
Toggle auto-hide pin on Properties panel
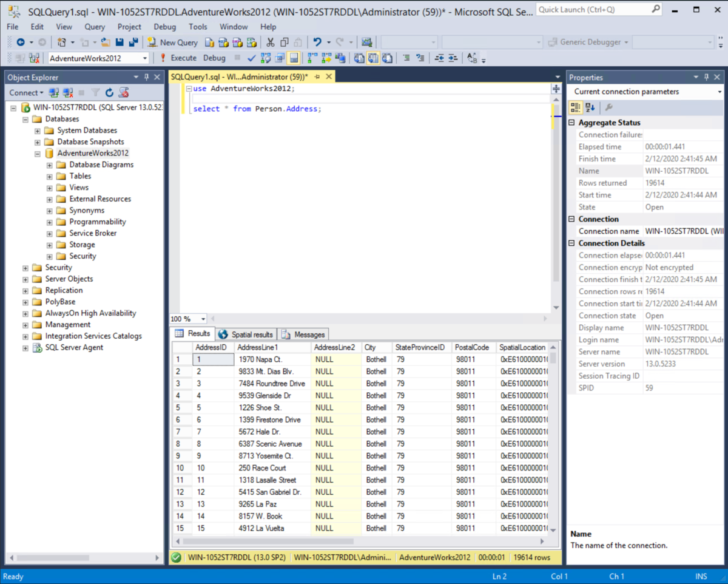pyautogui.click(x=706, y=77)
